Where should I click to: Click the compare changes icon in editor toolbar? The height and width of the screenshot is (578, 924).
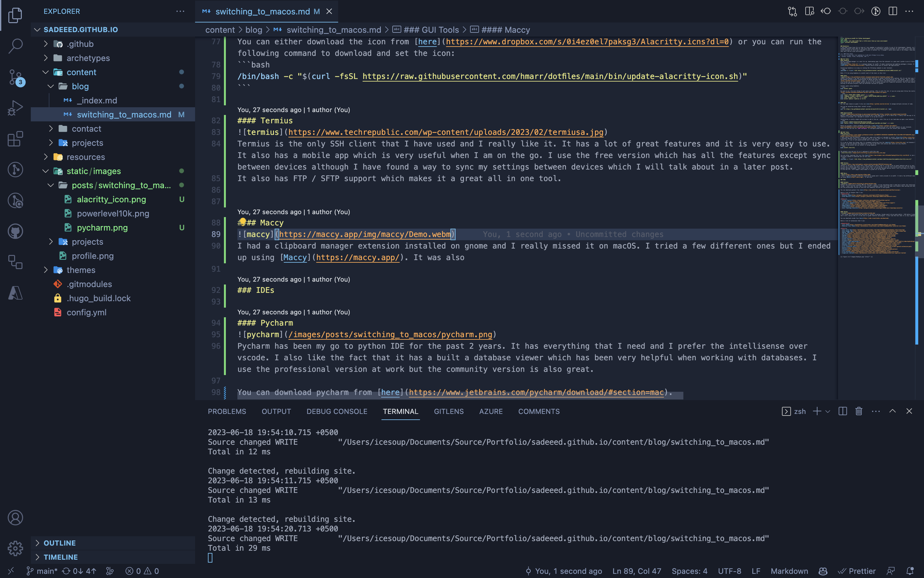pyautogui.click(x=792, y=12)
